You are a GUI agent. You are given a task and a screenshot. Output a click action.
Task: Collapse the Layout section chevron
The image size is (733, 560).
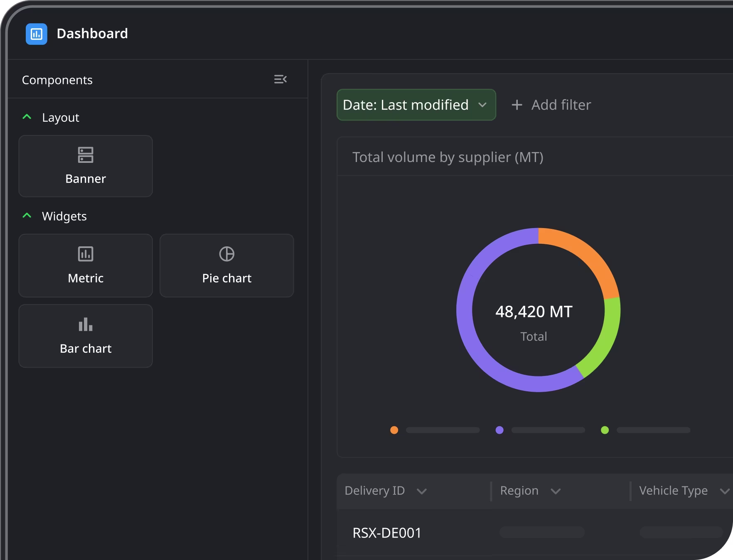click(x=27, y=117)
